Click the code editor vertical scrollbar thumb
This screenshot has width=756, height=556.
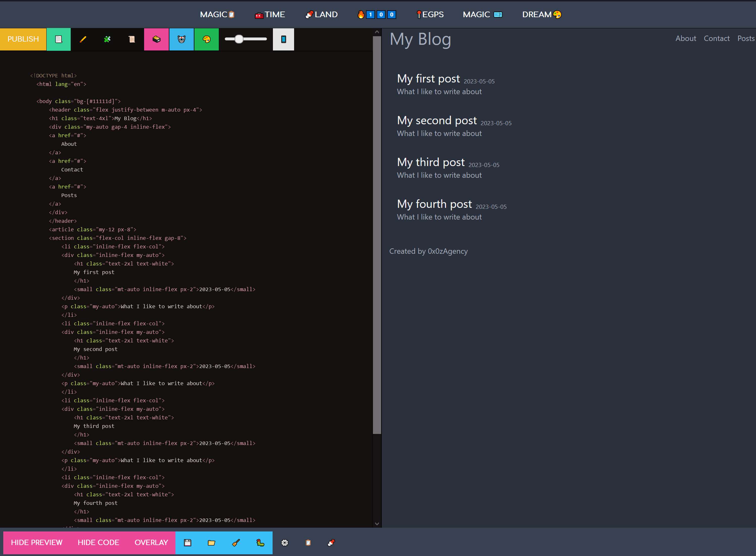point(377,235)
